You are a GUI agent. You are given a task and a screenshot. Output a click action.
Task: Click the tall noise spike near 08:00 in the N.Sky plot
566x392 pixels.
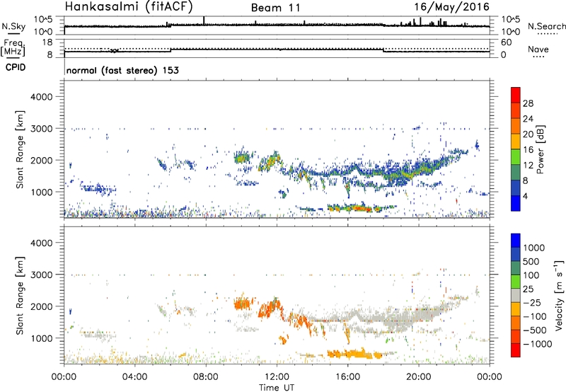tap(204, 21)
